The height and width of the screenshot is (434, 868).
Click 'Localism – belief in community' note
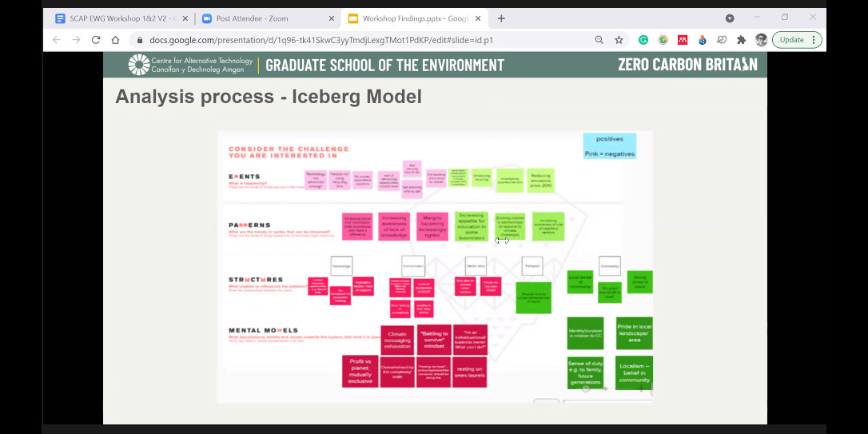pos(635,373)
